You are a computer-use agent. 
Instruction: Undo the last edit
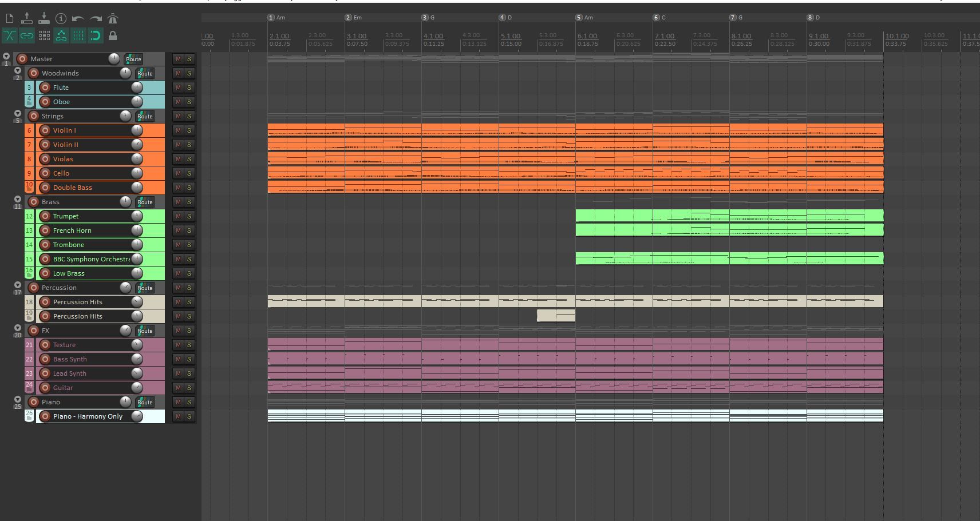coord(78,18)
